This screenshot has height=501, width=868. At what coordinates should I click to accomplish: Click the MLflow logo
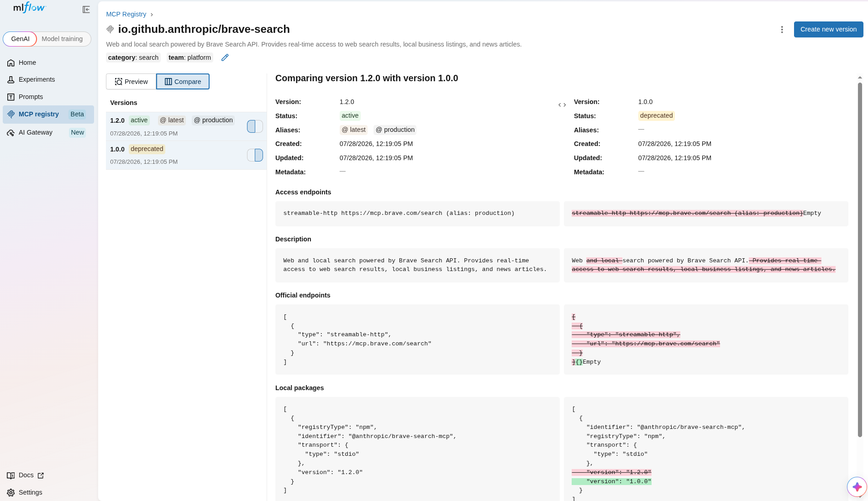pos(30,8)
